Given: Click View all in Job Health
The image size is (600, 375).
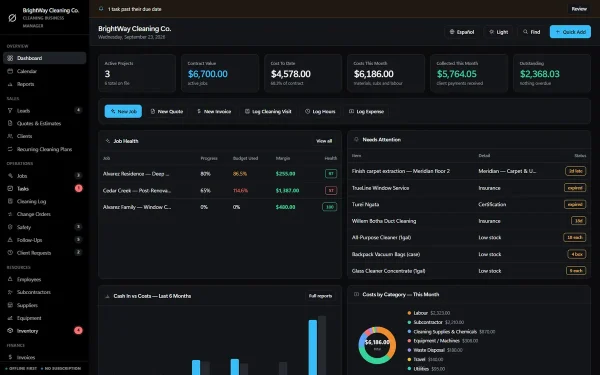Looking at the screenshot, I should (324, 141).
